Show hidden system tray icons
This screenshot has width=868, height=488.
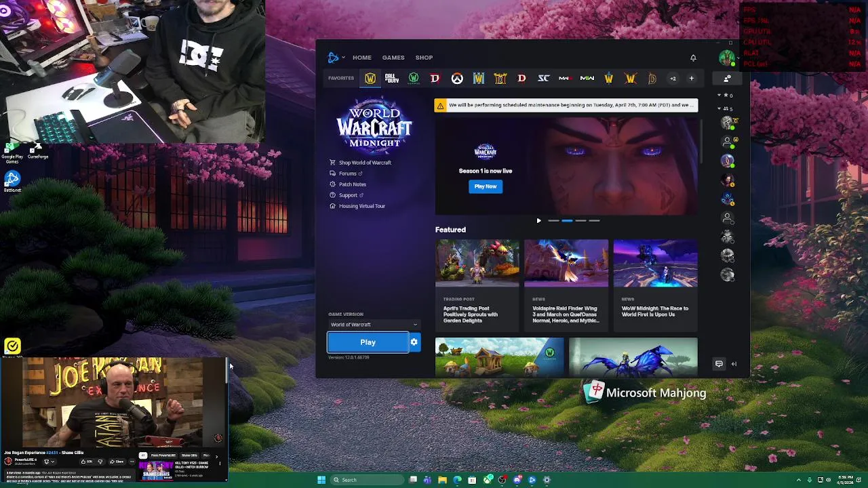(x=799, y=480)
